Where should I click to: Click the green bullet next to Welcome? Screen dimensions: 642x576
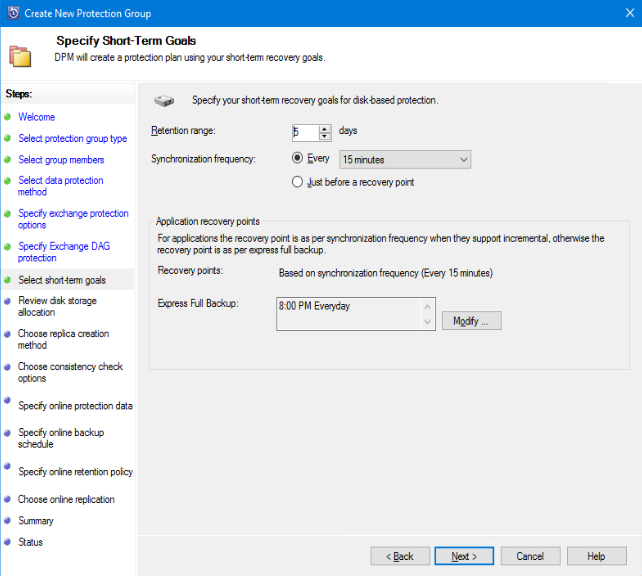click(x=7, y=117)
